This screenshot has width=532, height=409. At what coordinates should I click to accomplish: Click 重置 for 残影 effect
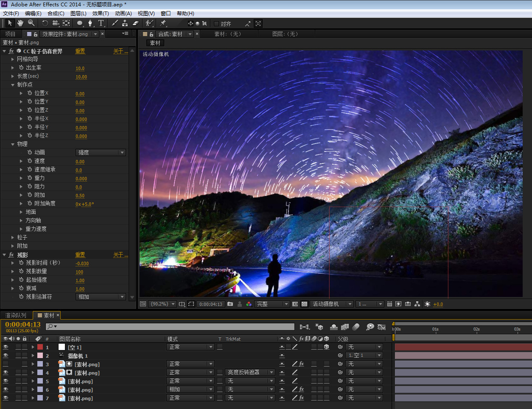point(80,255)
